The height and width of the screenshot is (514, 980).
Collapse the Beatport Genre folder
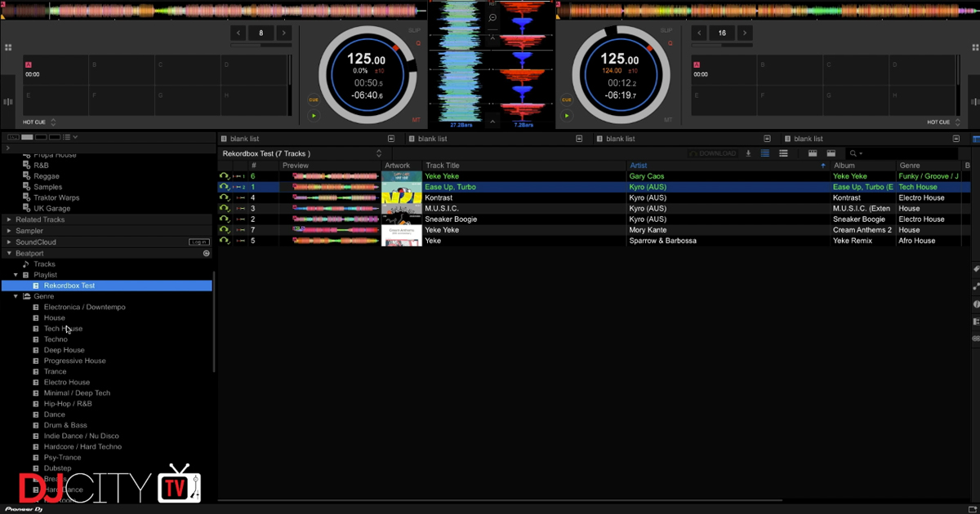click(16, 296)
